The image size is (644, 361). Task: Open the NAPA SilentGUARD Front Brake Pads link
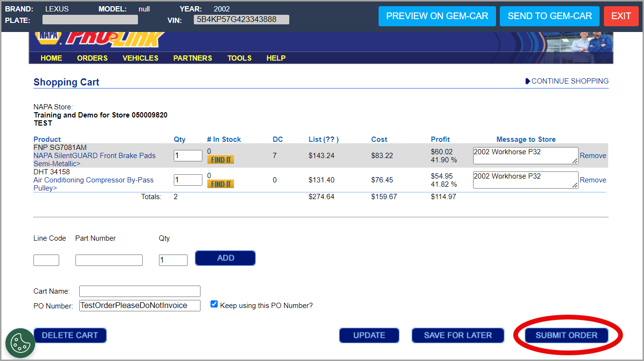pos(94,156)
